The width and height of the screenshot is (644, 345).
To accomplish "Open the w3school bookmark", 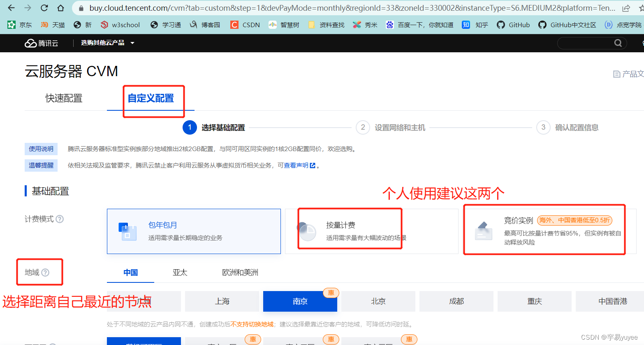I will pos(120,25).
